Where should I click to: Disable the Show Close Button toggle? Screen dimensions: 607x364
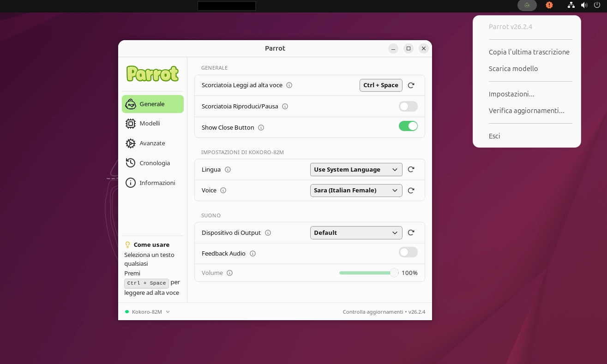(408, 126)
